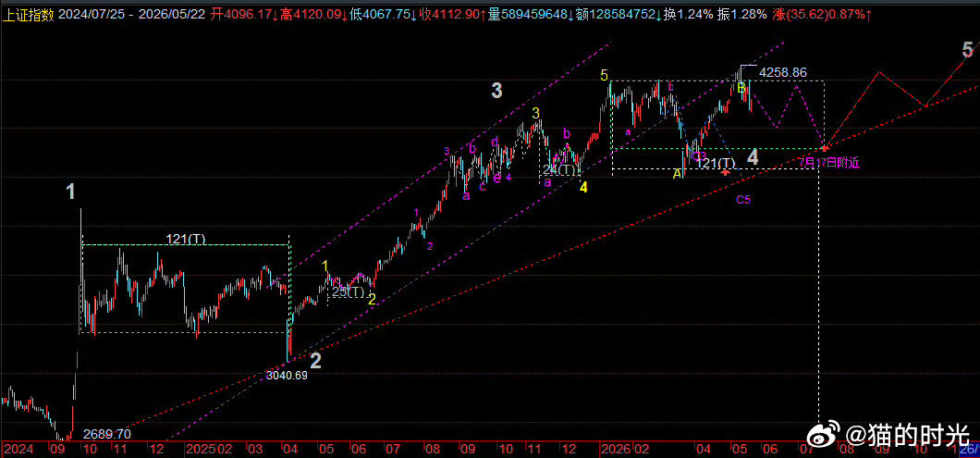Screen dimensions: 980x458
Task: Click the 24(T) time-span label
Action: tap(558, 169)
